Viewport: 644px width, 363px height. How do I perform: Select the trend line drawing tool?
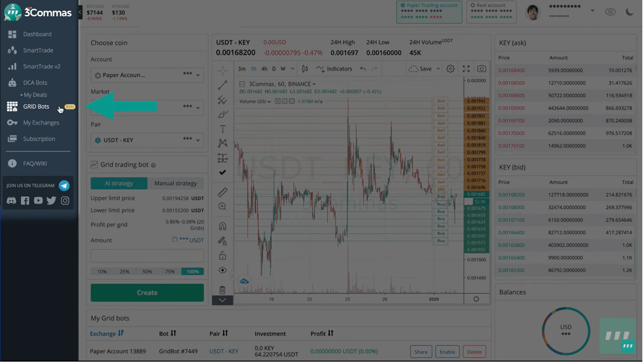[223, 85]
